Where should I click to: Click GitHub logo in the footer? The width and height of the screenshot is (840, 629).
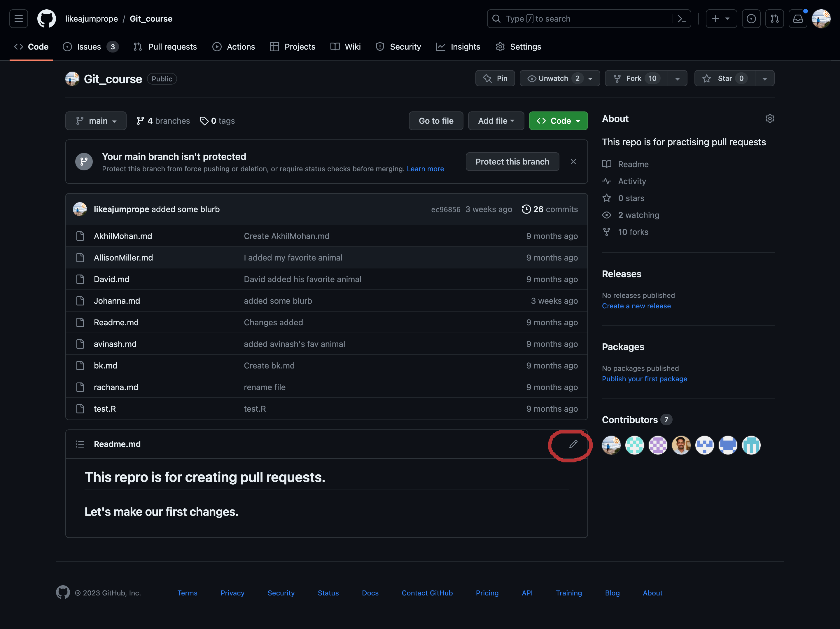tap(63, 592)
